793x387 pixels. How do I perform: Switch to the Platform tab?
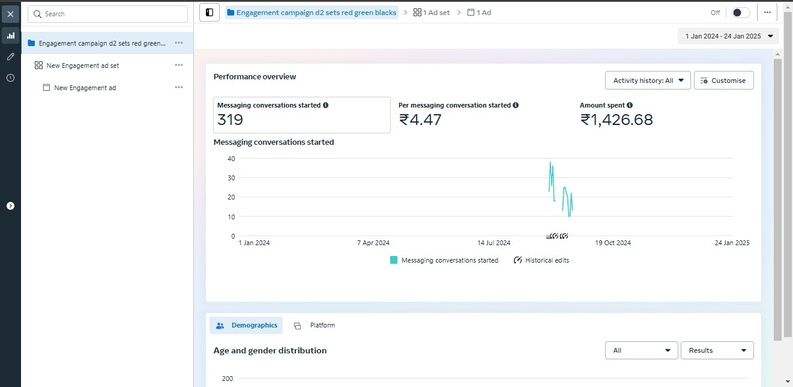pos(315,325)
